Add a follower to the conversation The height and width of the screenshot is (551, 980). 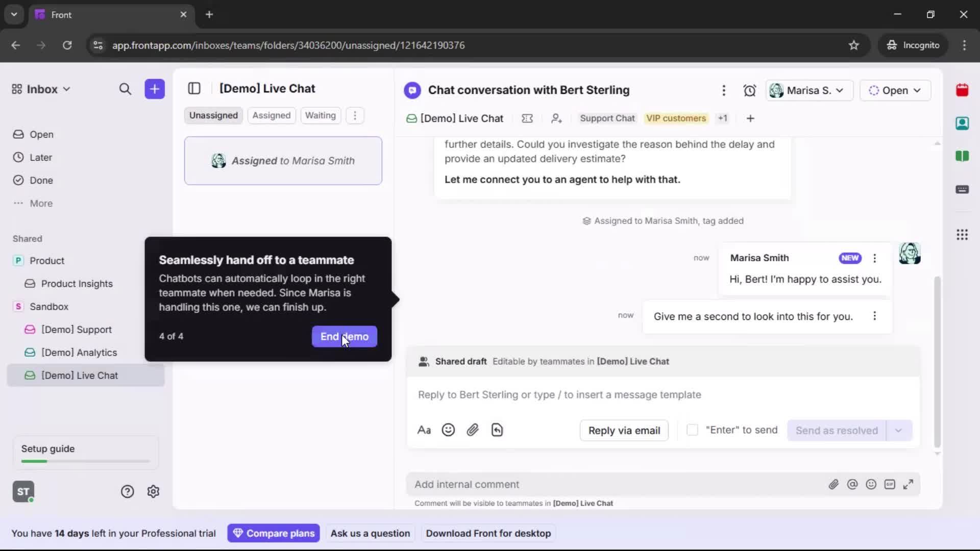(x=556, y=118)
